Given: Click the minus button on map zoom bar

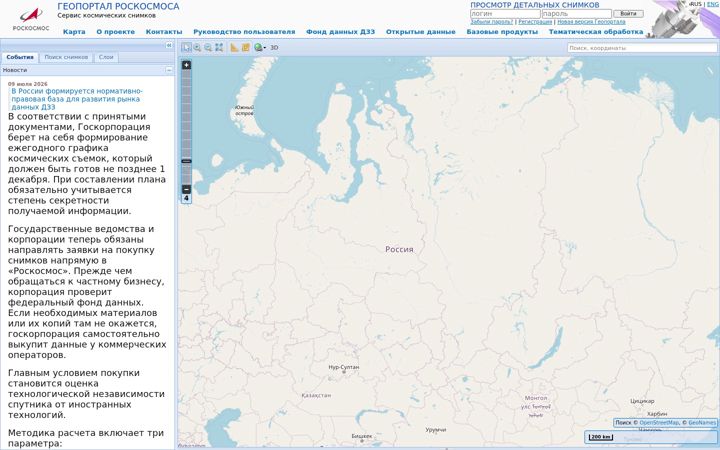Looking at the screenshot, I should click(186, 189).
